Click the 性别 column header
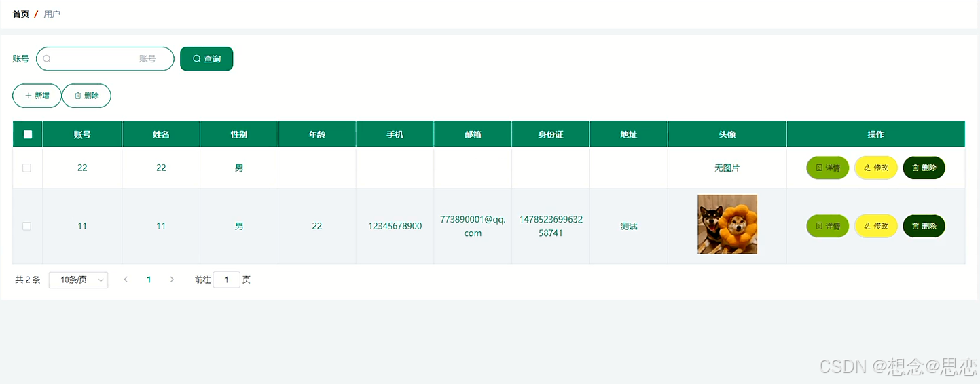Image resolution: width=980 pixels, height=384 pixels. 239,134
